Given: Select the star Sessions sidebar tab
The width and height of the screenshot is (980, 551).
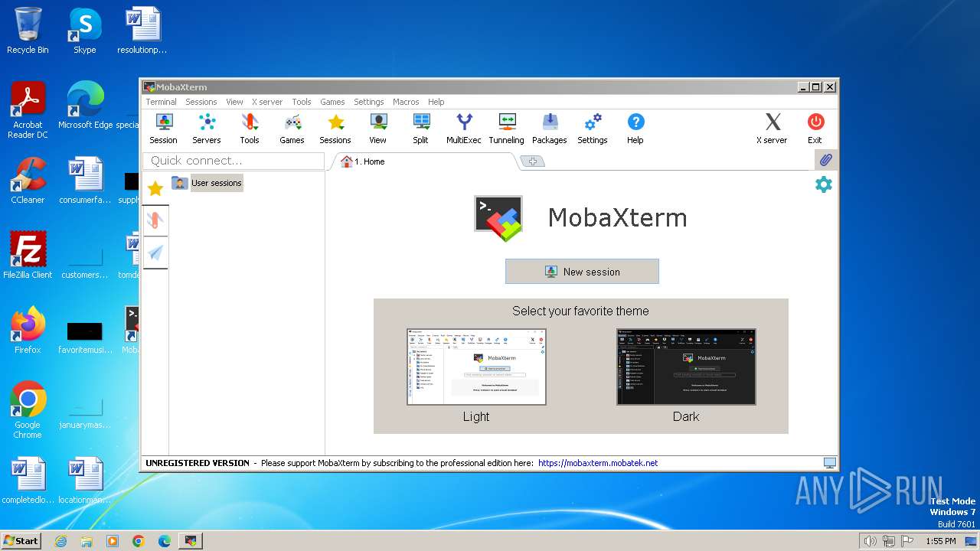Looking at the screenshot, I should coord(155,188).
